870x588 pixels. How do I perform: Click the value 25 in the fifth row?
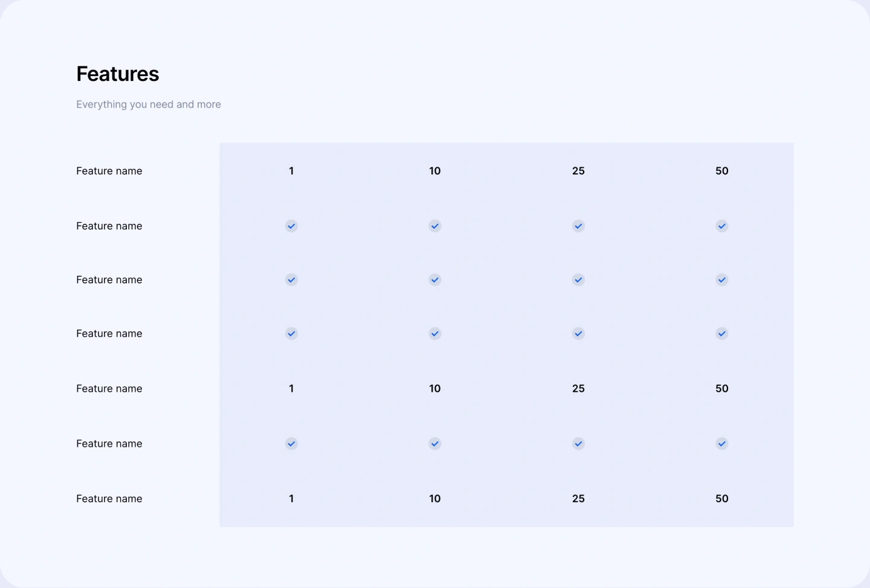[578, 389]
